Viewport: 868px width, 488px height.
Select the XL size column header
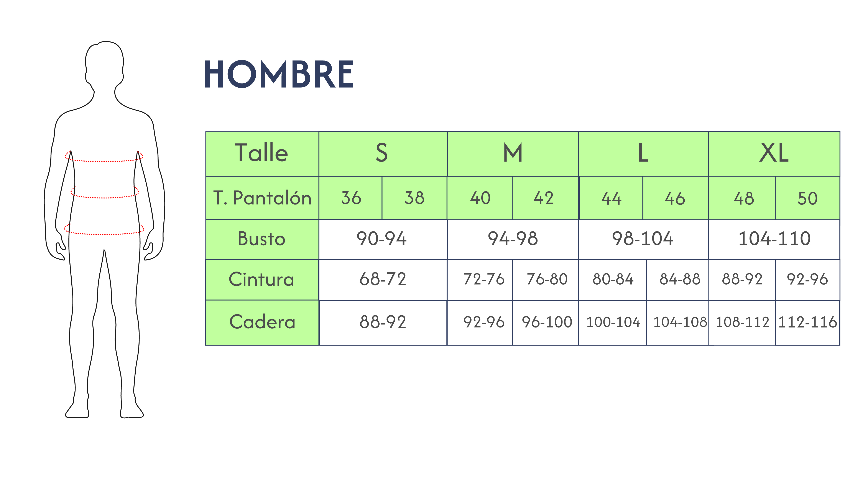(x=774, y=154)
